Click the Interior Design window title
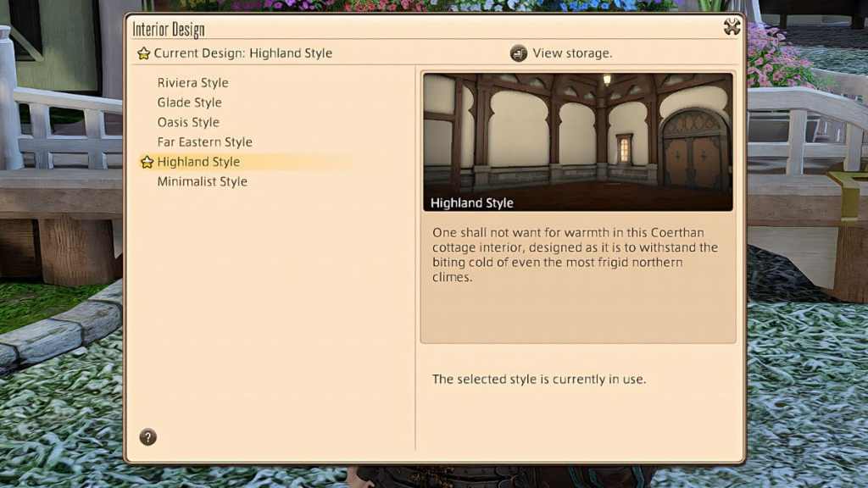The height and width of the screenshot is (488, 868). (168, 30)
